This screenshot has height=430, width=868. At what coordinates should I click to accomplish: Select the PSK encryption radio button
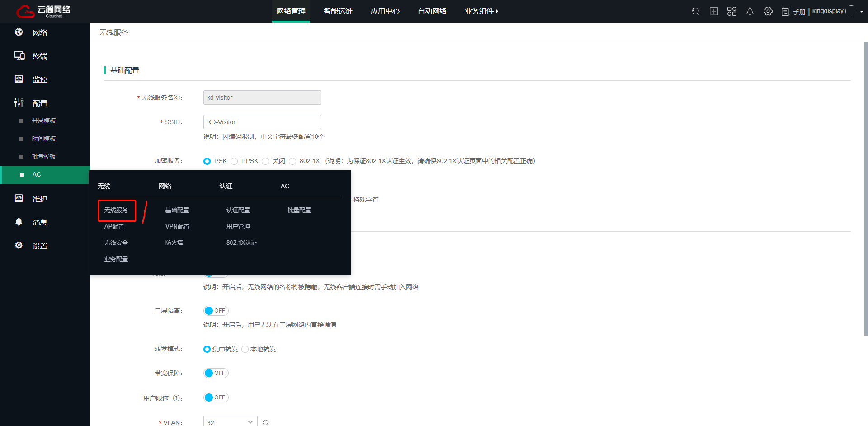[207, 161]
